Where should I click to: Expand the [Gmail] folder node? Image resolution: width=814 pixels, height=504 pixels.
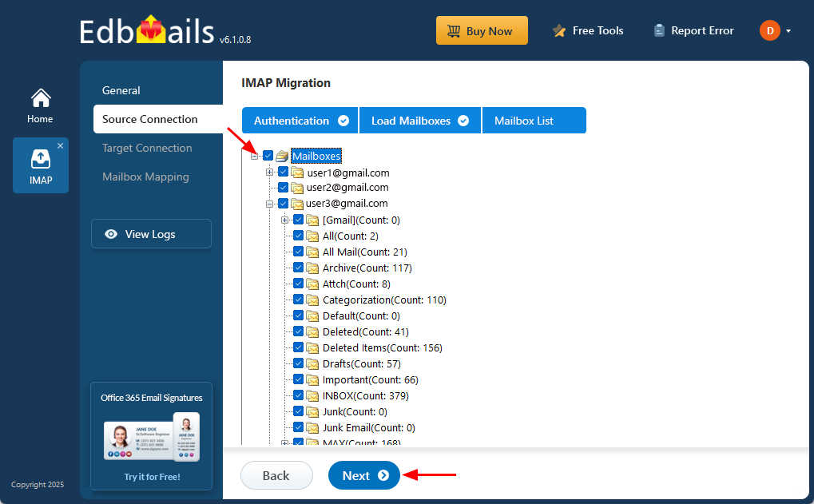coord(284,220)
